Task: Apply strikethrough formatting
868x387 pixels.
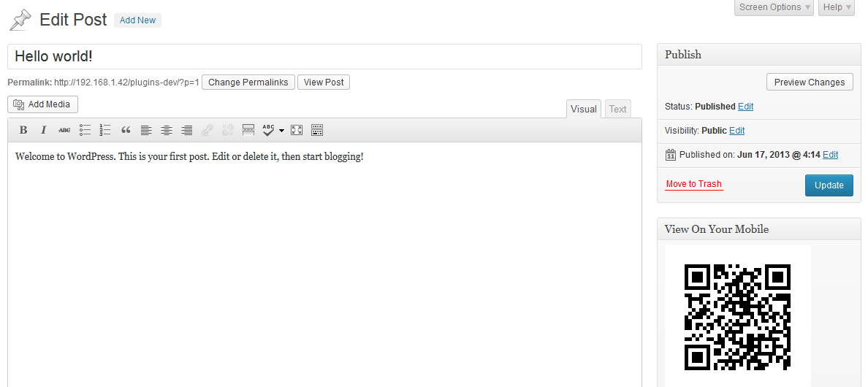Action: 64,131
